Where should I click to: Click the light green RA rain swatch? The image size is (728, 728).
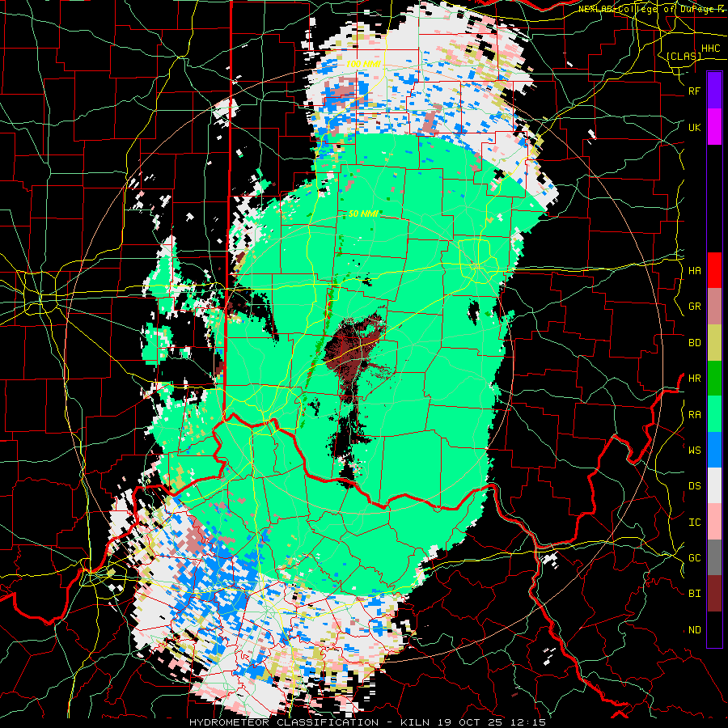pos(714,415)
